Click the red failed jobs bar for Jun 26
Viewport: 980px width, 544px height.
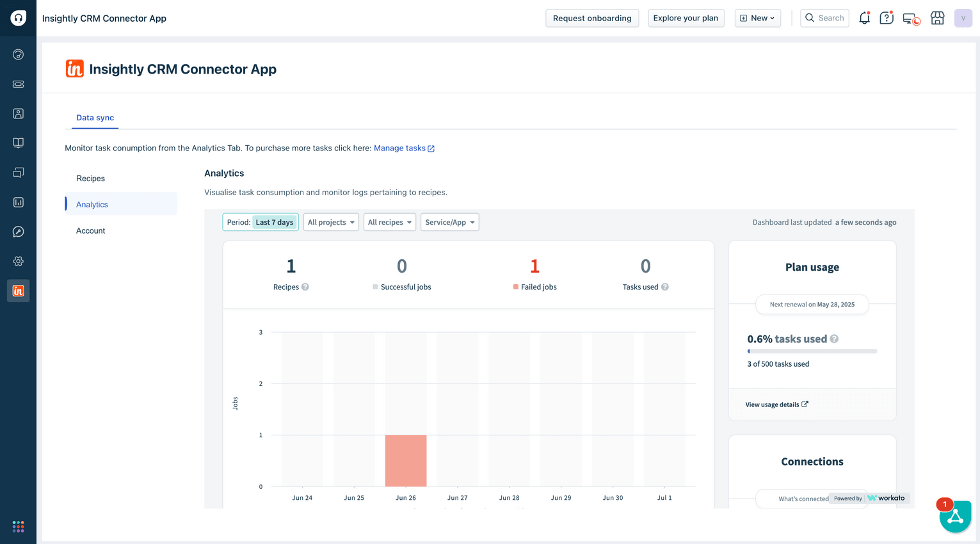click(x=406, y=460)
